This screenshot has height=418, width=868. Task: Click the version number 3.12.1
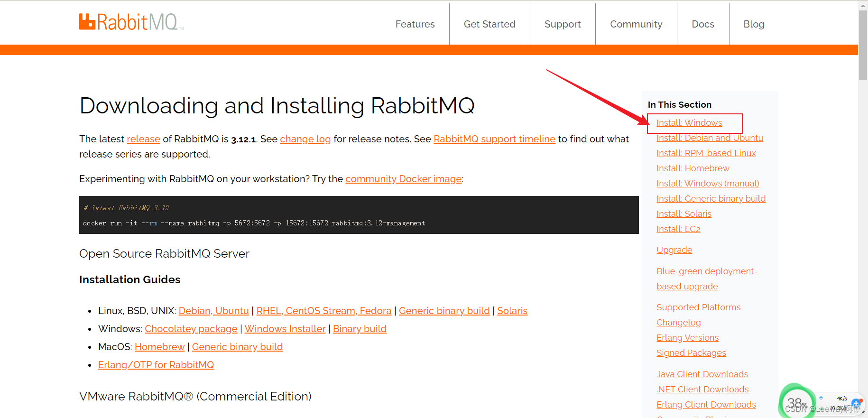click(x=243, y=139)
